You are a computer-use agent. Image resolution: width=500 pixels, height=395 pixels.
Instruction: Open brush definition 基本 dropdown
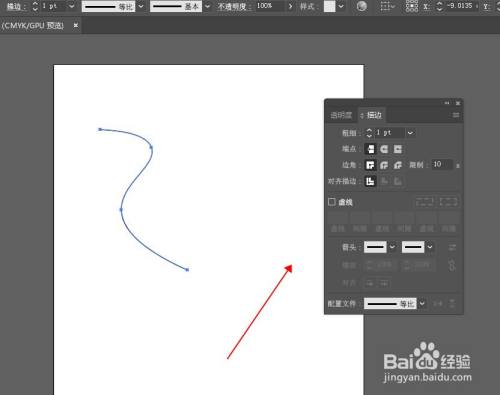[207, 6]
